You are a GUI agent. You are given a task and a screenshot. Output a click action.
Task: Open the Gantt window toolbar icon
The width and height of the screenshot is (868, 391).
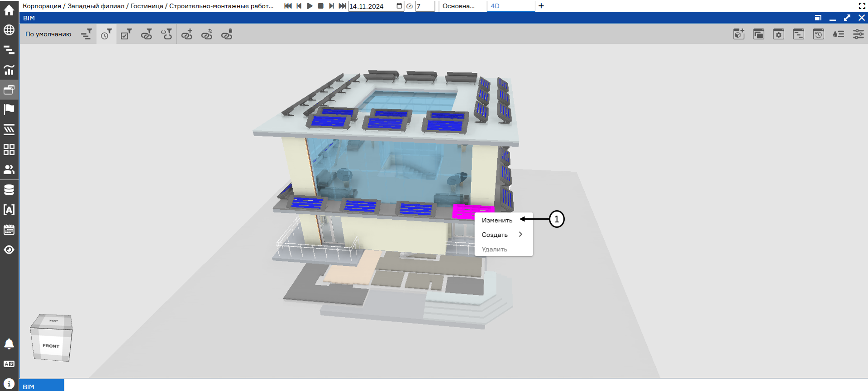click(799, 34)
